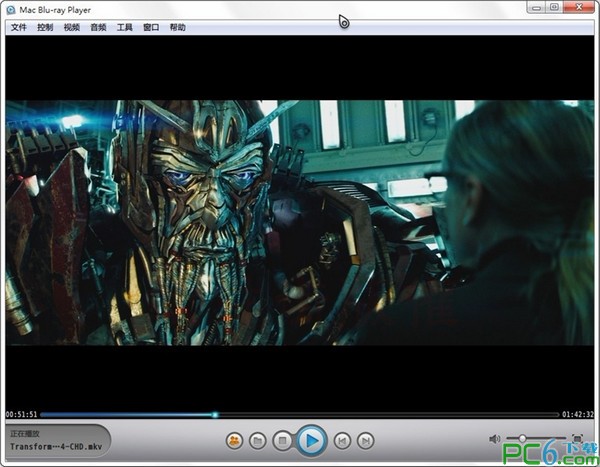The image size is (600, 467).
Task: Open the 视频 menu
Action: [x=72, y=27]
